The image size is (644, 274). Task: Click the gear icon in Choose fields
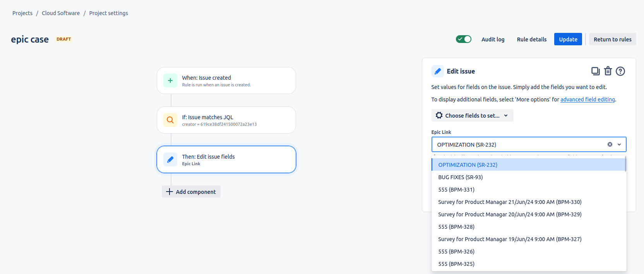(x=439, y=115)
